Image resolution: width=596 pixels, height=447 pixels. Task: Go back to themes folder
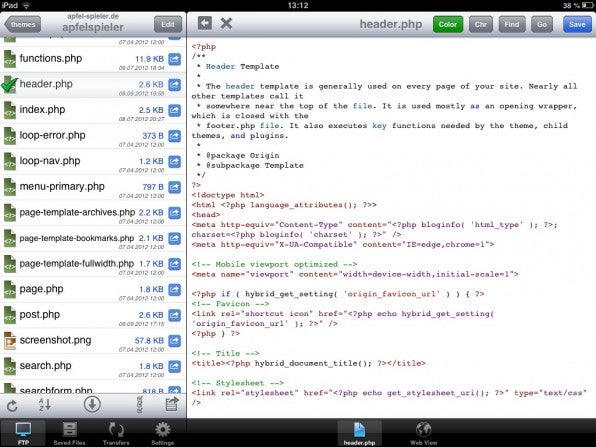pyautogui.click(x=22, y=25)
